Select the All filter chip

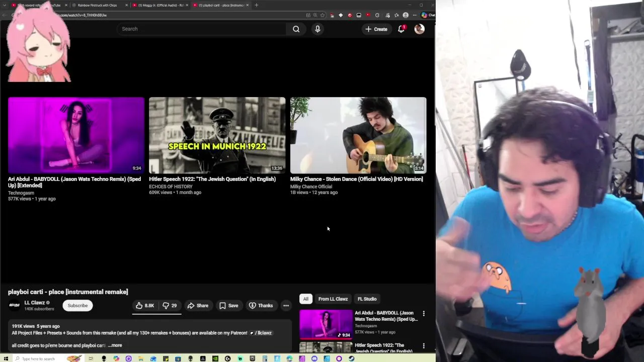305,299
